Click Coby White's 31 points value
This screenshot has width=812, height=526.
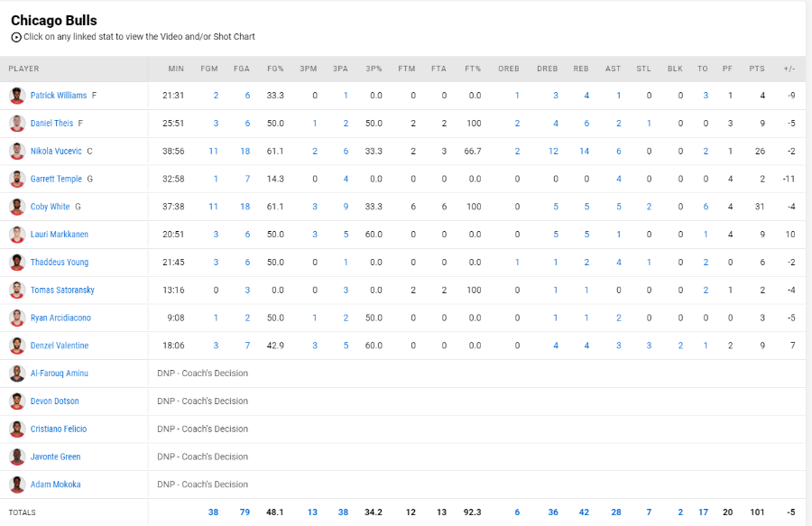[x=760, y=207]
